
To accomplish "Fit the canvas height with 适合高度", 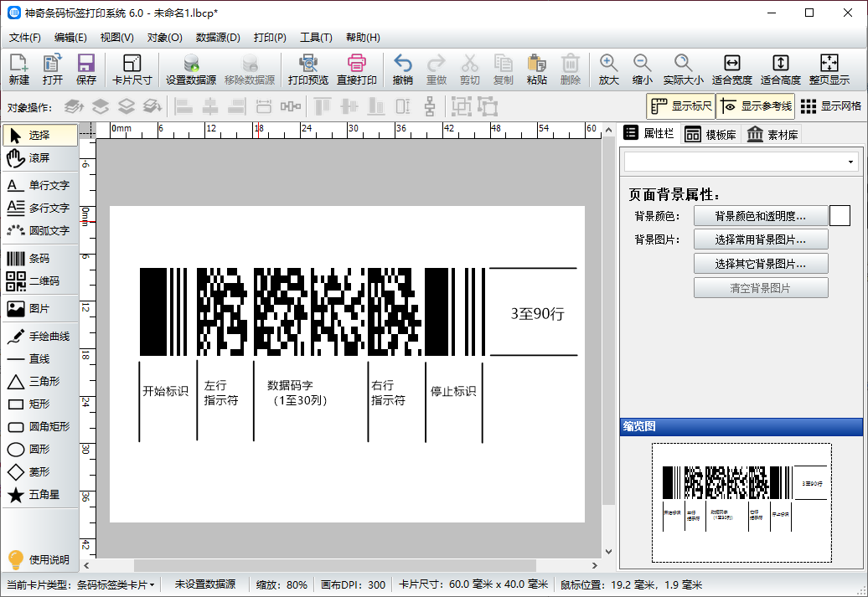I will point(781,69).
